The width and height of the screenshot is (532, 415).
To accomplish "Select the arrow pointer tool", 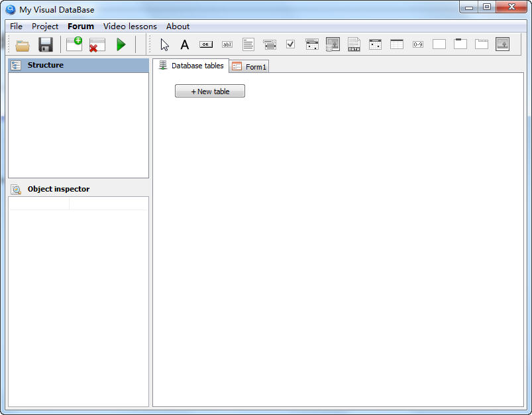I will (x=164, y=44).
